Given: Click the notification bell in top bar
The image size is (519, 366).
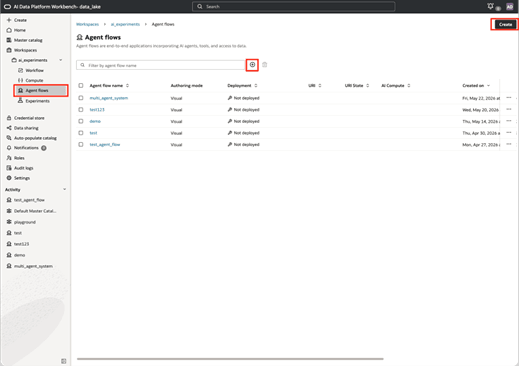Looking at the screenshot, I should pyautogui.click(x=490, y=6).
